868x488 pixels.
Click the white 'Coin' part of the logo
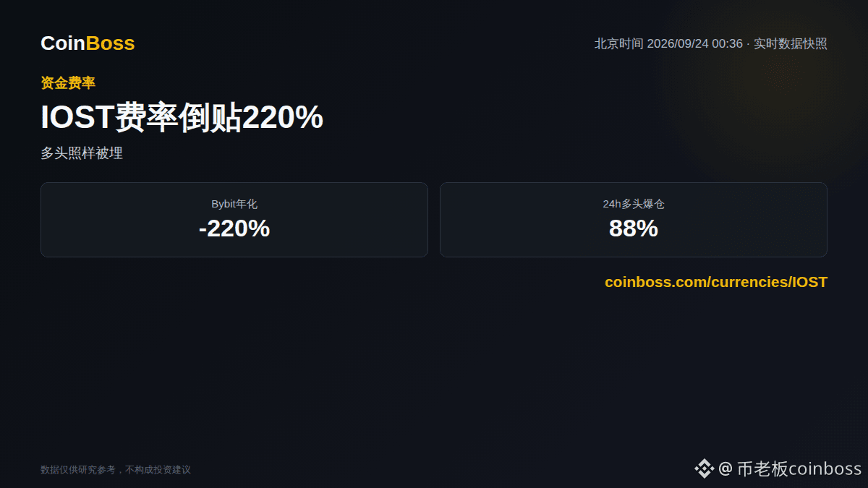point(63,43)
